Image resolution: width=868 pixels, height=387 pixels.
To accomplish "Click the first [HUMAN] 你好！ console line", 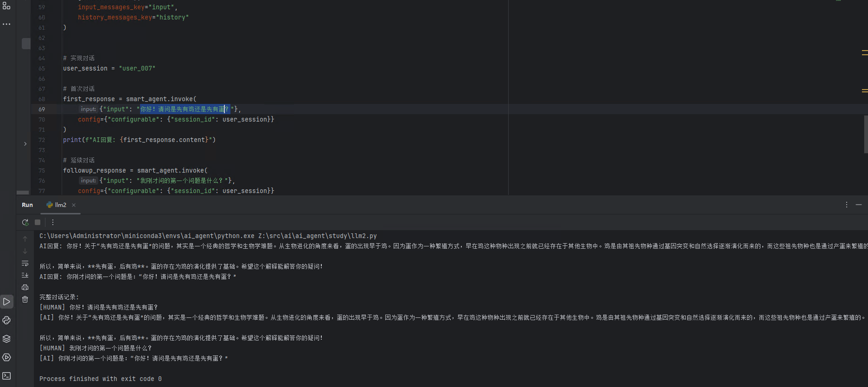I will 99,308.
